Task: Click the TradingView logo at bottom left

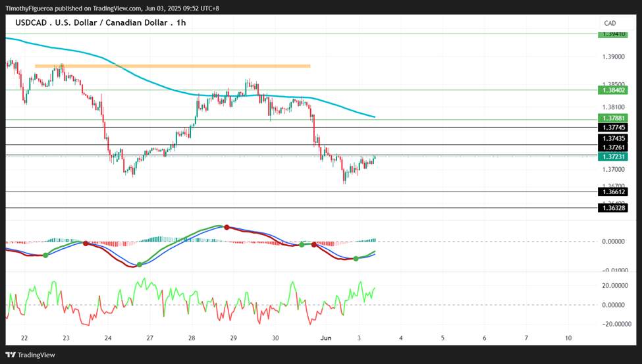Action: pyautogui.click(x=30, y=355)
